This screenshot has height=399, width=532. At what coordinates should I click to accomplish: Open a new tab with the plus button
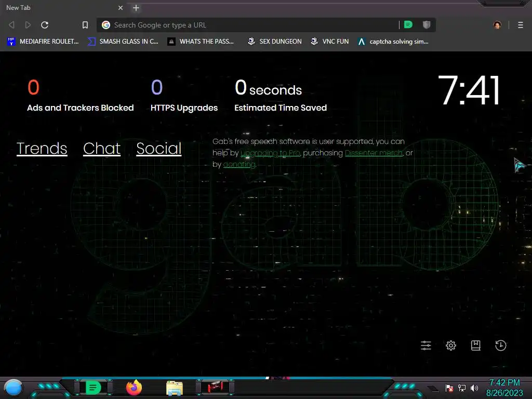pyautogui.click(x=136, y=7)
